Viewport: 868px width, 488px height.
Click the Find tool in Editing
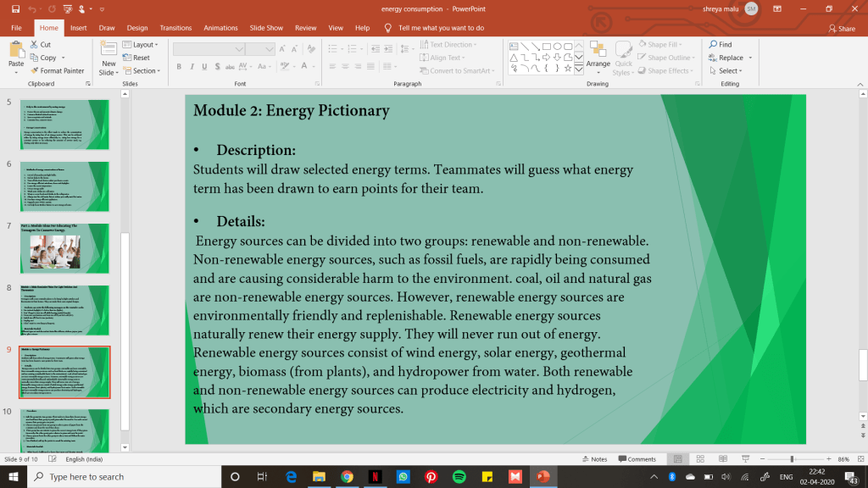coord(720,45)
